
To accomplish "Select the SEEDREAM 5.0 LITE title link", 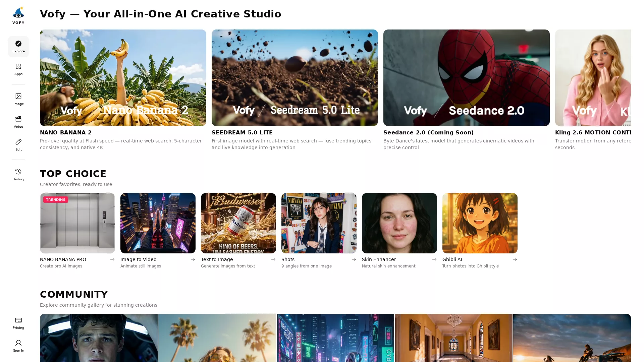I will [x=242, y=132].
